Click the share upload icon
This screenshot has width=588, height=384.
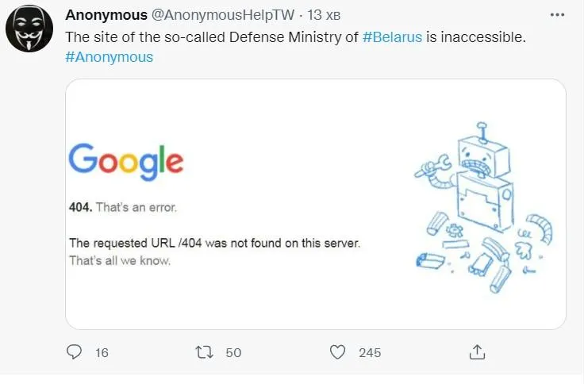[x=477, y=351]
